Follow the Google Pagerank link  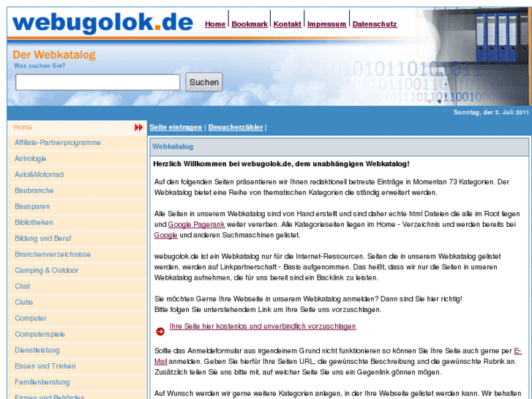[x=196, y=225]
